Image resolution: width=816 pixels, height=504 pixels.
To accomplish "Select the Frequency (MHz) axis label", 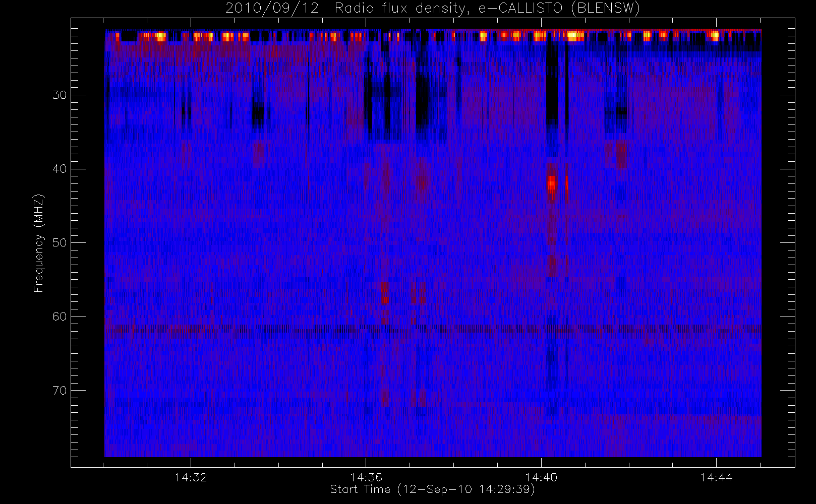I will point(39,243).
